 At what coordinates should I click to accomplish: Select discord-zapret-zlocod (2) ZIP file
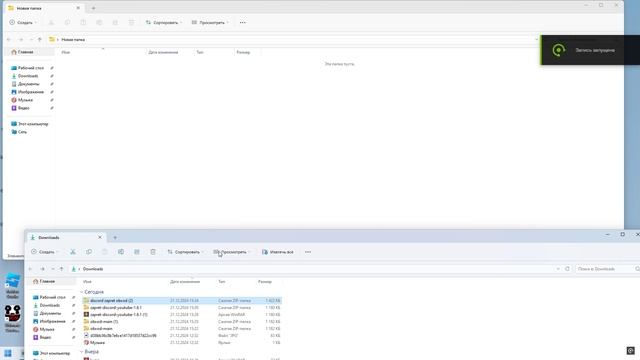tap(182, 300)
